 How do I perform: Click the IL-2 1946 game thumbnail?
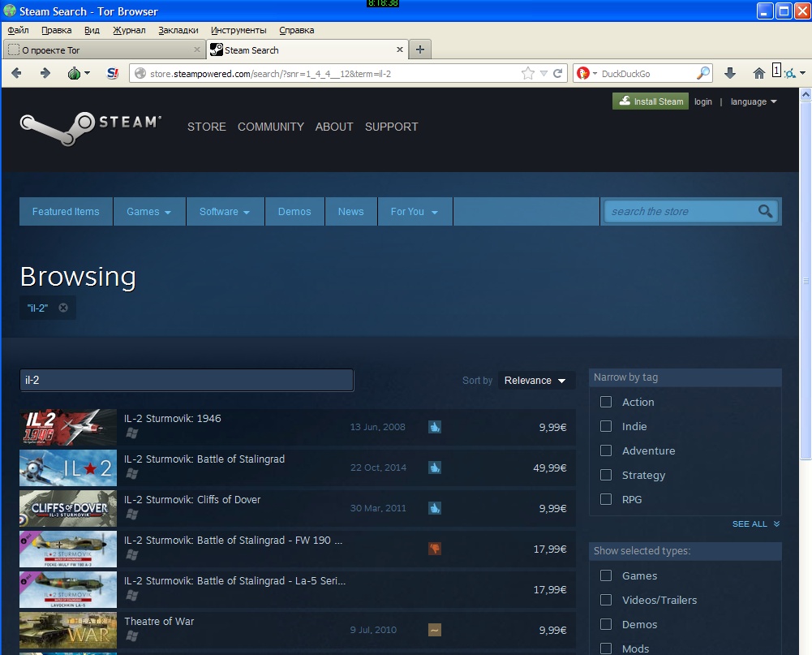pos(68,428)
